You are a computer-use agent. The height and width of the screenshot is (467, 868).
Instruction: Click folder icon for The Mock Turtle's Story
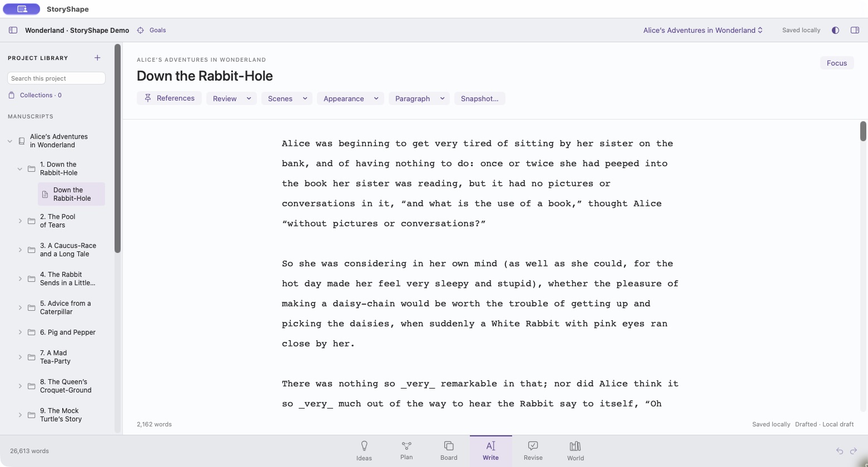click(32, 415)
